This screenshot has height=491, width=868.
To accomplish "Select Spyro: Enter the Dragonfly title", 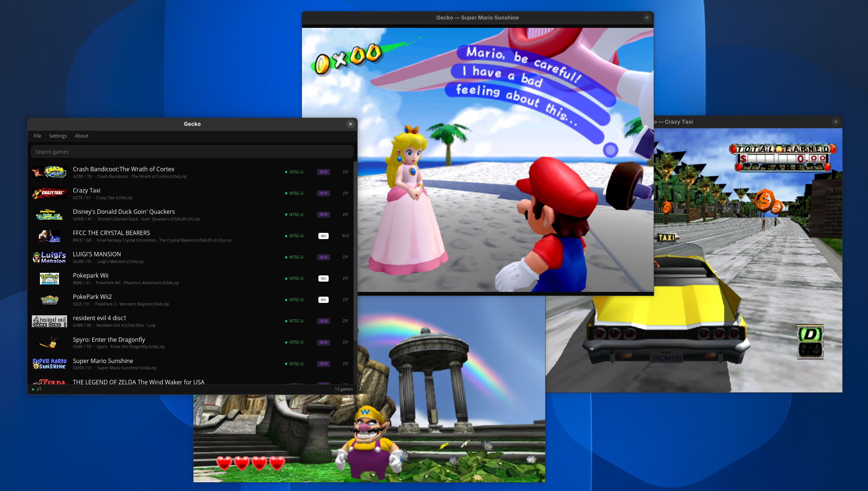I will point(109,340).
